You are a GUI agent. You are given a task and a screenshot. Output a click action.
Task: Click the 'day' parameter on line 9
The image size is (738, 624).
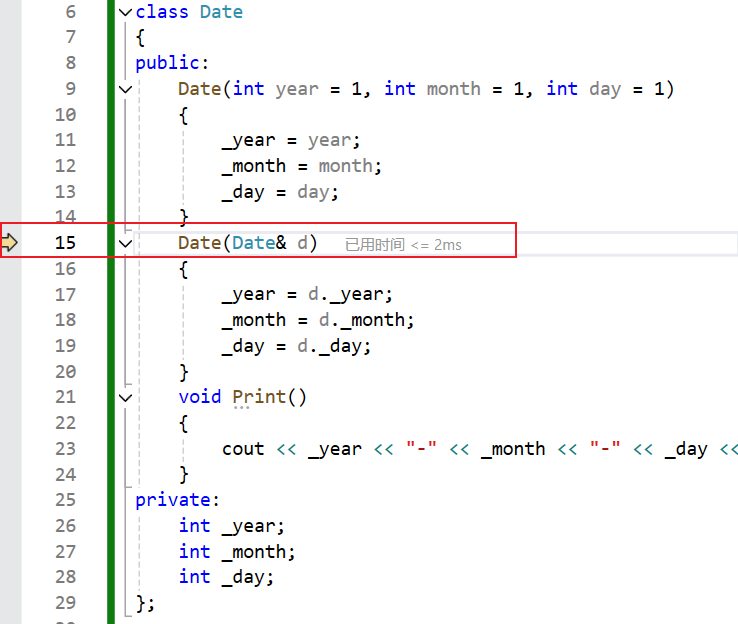(605, 89)
